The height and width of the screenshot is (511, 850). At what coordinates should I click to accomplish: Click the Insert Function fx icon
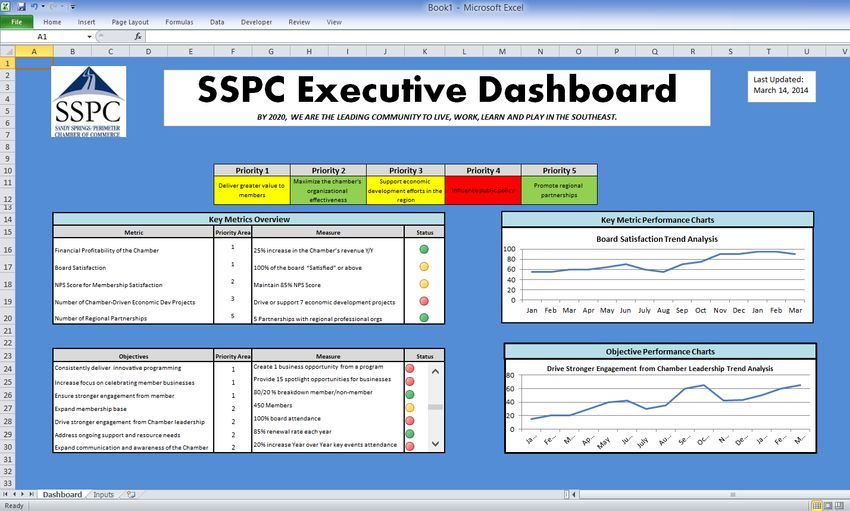click(x=138, y=36)
